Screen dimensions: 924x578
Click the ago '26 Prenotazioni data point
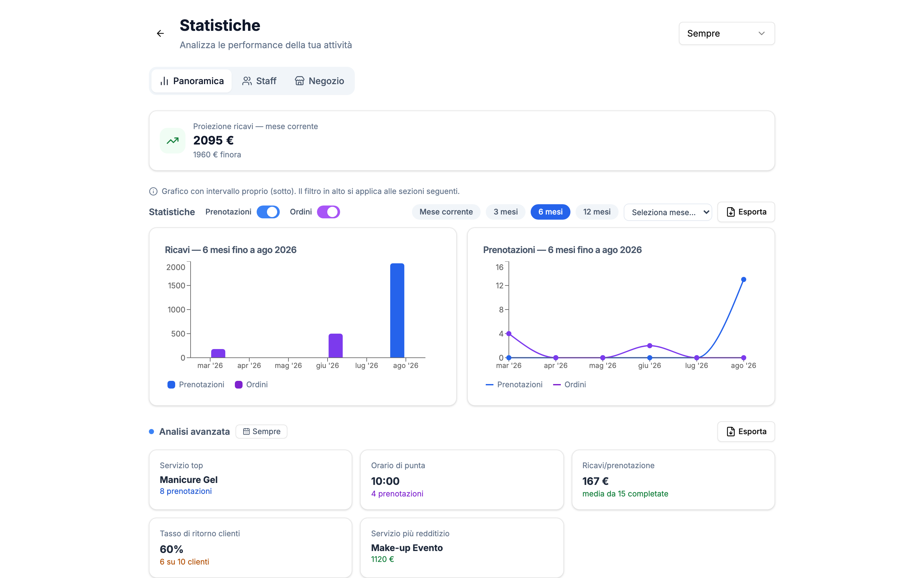pyautogui.click(x=743, y=279)
